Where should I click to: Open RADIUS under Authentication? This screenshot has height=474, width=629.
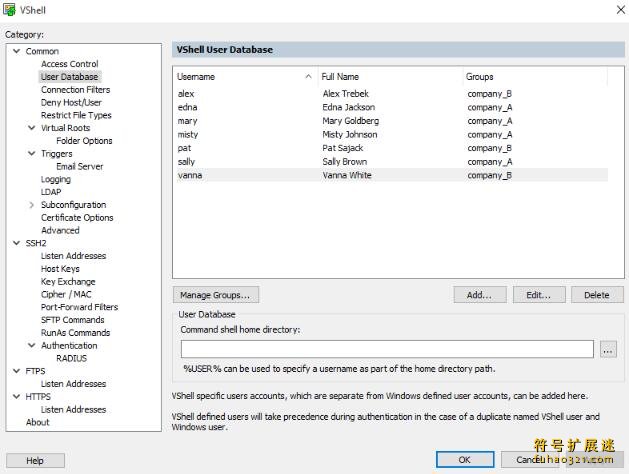(71, 359)
